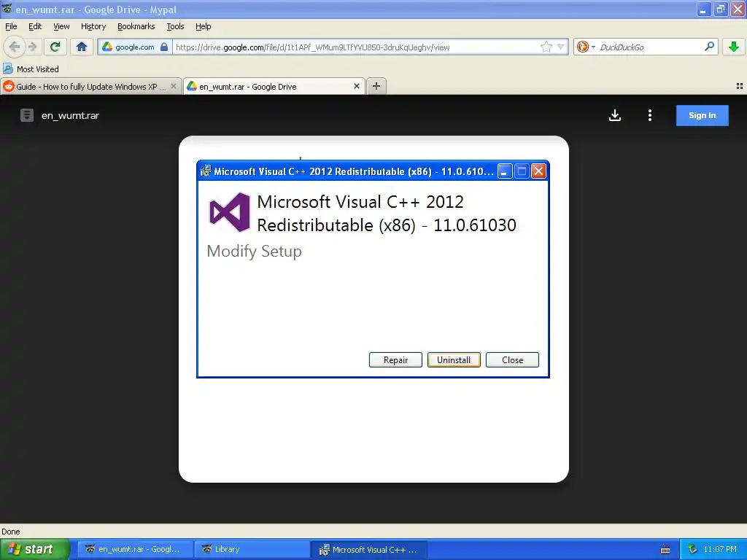
Task: Click the installer icon in dialog title bar
Action: click(x=205, y=171)
